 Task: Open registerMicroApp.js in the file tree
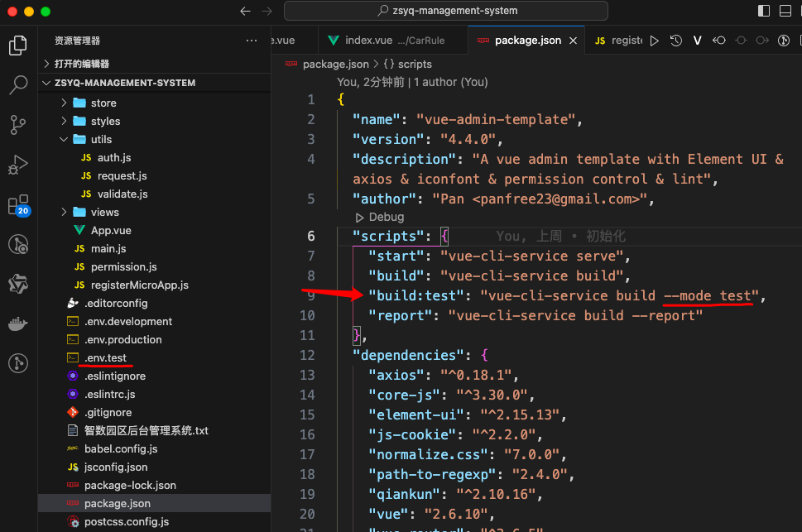click(155, 285)
